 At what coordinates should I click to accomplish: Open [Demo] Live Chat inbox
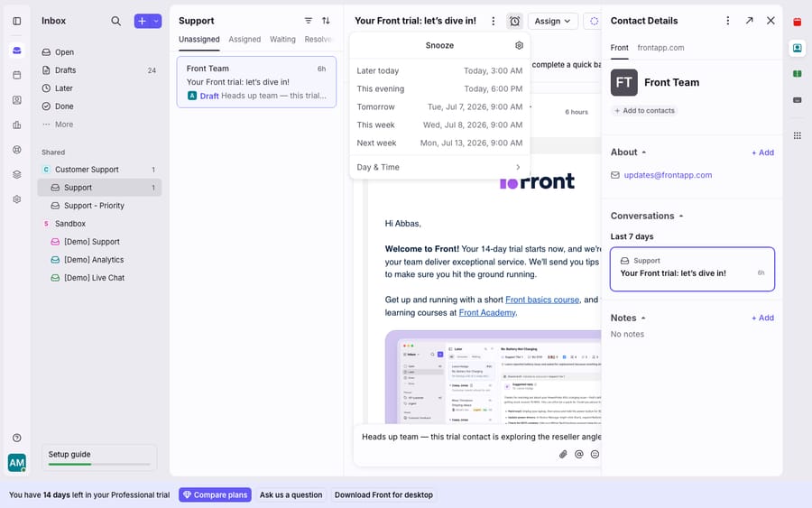[x=99, y=278]
